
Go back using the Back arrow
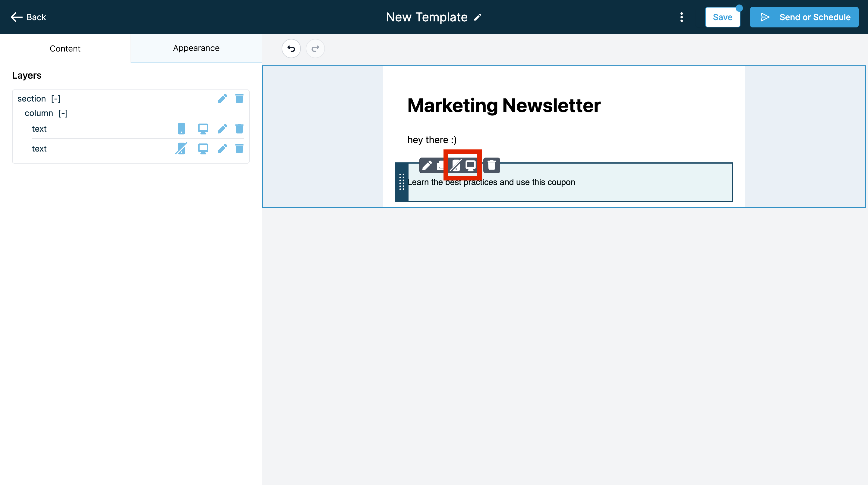(x=28, y=17)
